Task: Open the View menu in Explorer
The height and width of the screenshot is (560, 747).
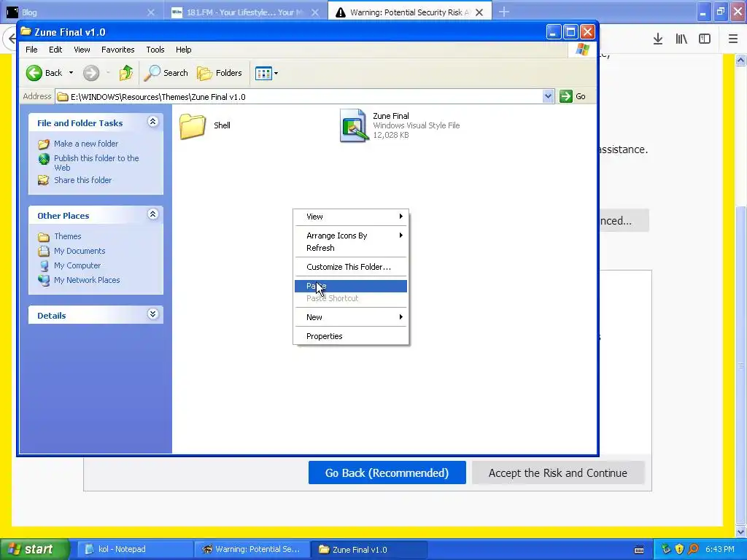Action: click(82, 50)
